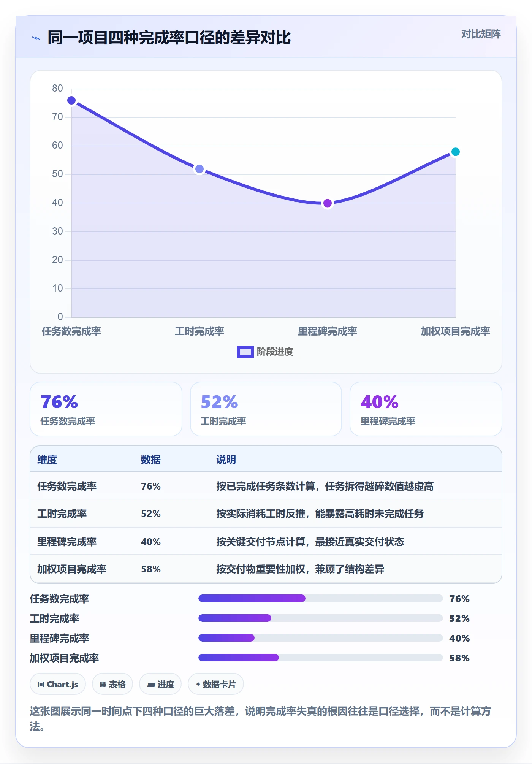The width and height of the screenshot is (532, 764).
Task: Click the 58% value in the table
Action: pyautogui.click(x=151, y=569)
